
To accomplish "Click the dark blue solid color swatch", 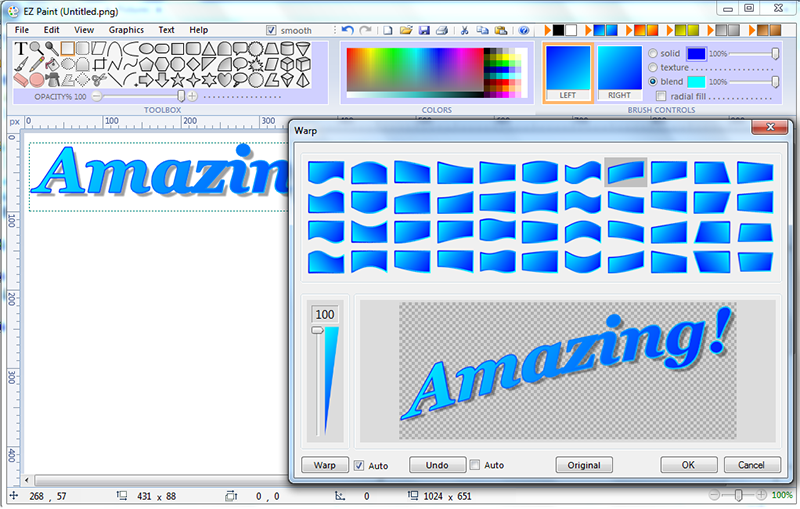I will pyautogui.click(x=696, y=54).
